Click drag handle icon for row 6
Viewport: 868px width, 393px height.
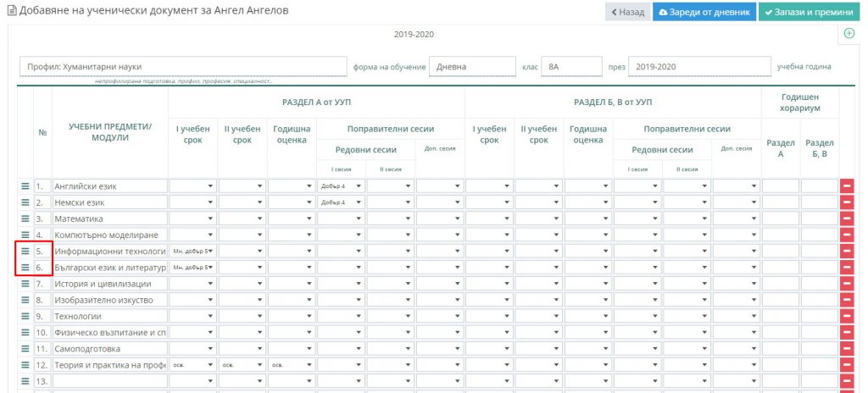click(25, 268)
